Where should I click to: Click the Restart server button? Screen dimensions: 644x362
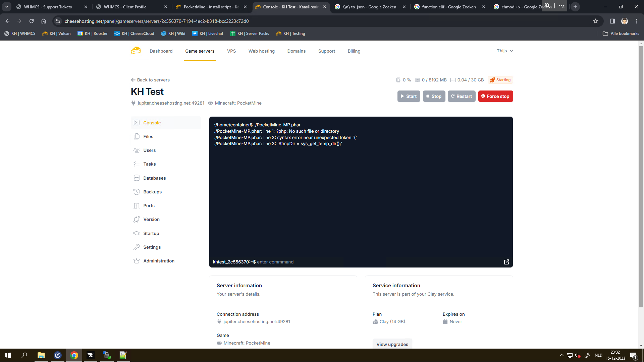(x=461, y=96)
